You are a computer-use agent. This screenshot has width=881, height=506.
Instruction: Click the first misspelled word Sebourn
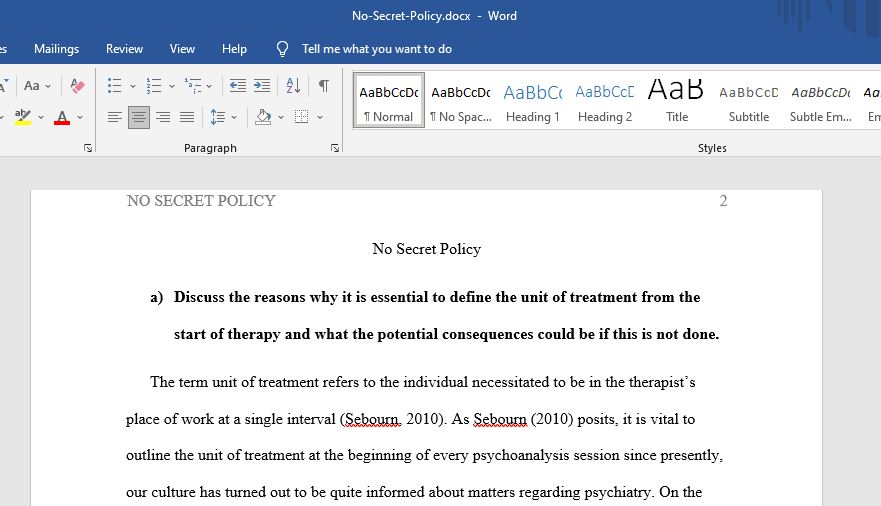click(372, 420)
